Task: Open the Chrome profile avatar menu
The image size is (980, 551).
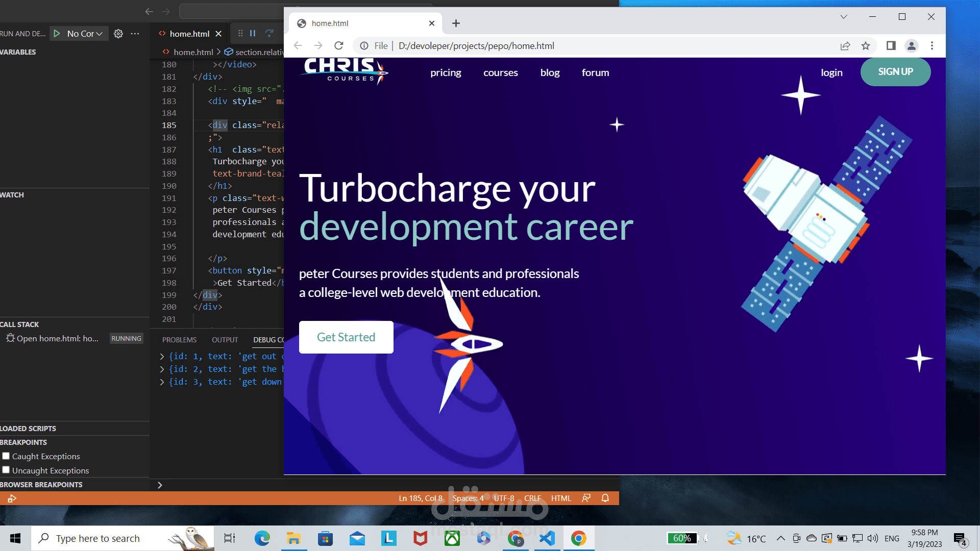Action: [912, 46]
